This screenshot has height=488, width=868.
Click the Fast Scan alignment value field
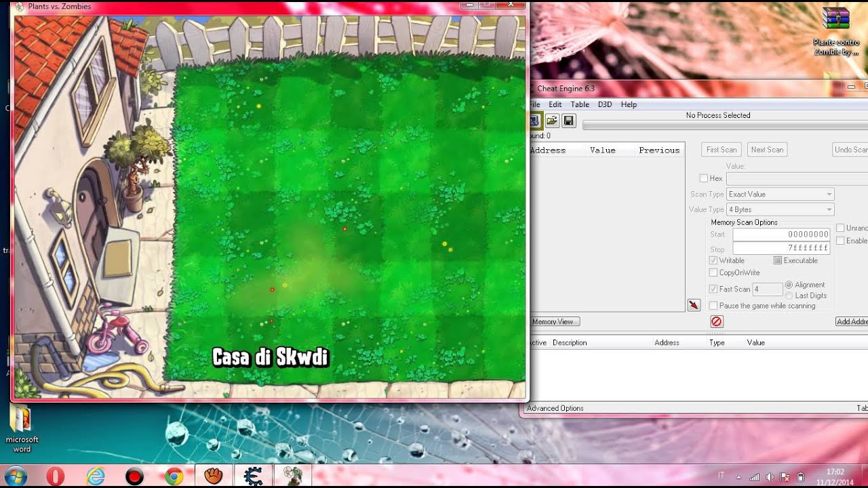tap(768, 289)
